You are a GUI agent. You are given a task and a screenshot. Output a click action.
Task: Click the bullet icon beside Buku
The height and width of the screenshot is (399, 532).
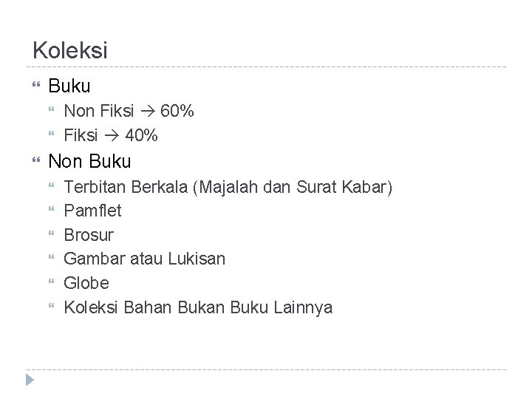click(x=36, y=84)
